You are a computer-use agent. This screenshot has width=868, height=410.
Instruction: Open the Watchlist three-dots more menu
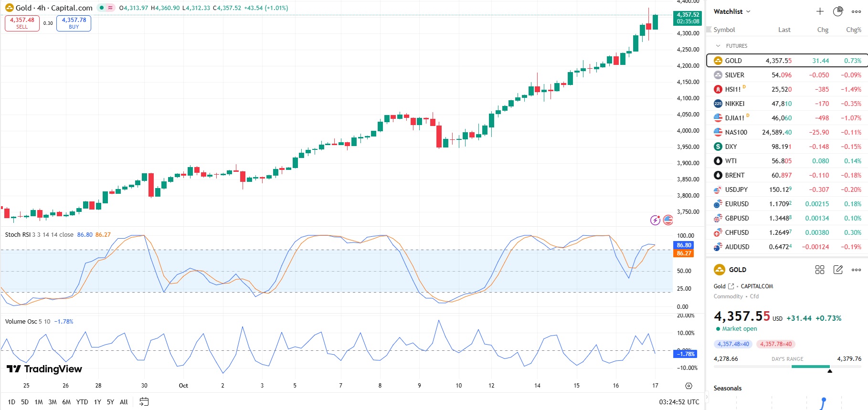click(x=856, y=11)
